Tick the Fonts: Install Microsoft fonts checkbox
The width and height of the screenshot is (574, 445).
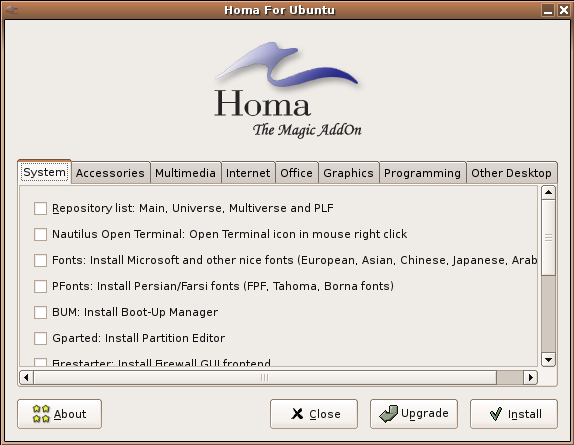[40, 261]
